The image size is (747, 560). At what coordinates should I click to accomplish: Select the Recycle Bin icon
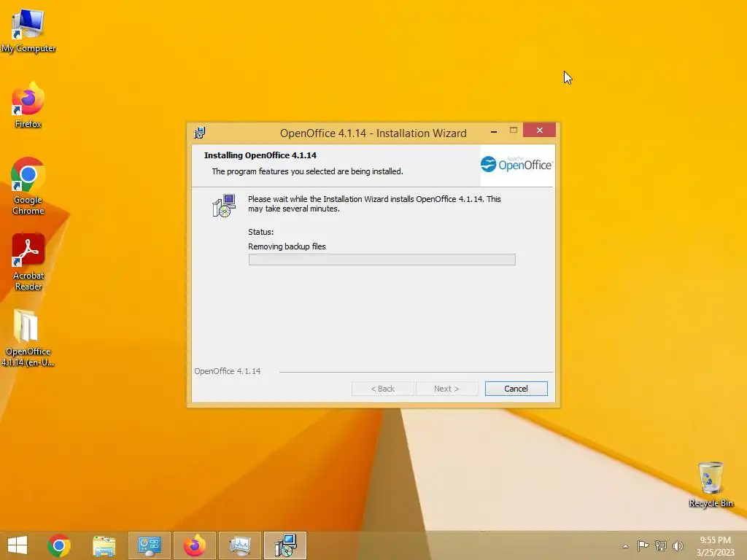(711, 484)
